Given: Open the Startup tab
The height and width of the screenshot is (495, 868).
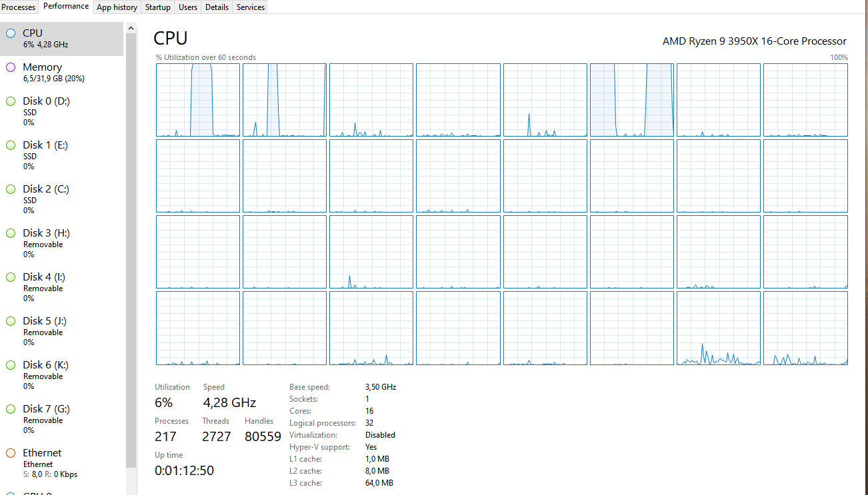Looking at the screenshot, I should (x=158, y=7).
